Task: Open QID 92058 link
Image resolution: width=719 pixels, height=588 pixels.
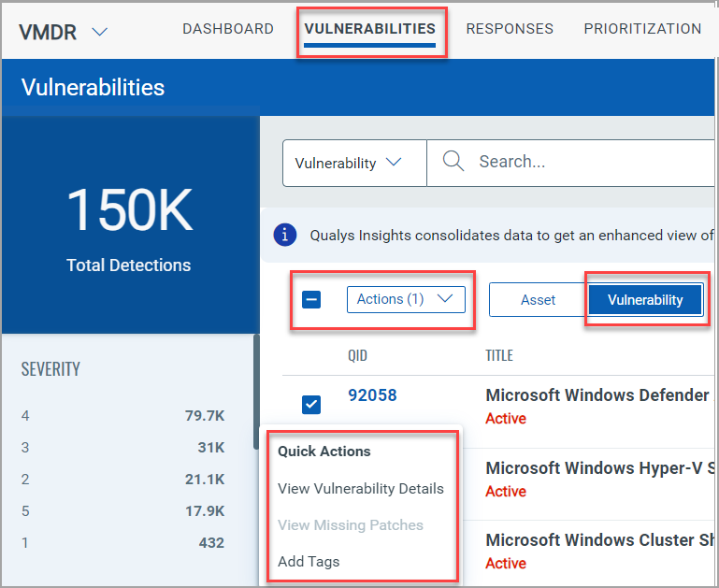Action: click(372, 395)
